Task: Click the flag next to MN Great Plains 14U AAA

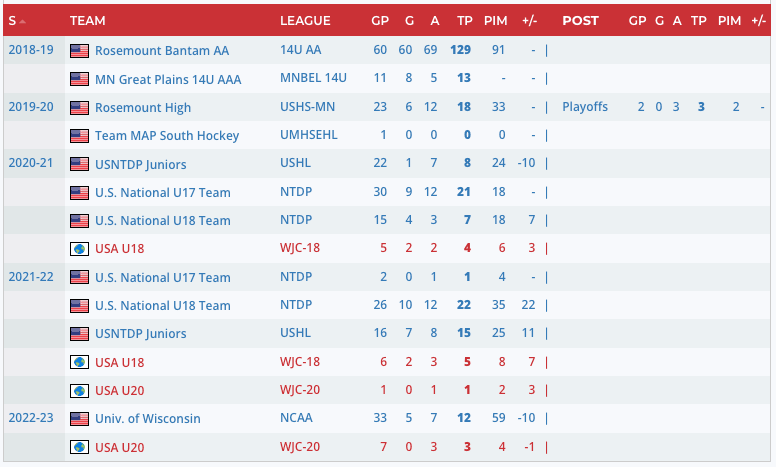Action: click(x=79, y=78)
